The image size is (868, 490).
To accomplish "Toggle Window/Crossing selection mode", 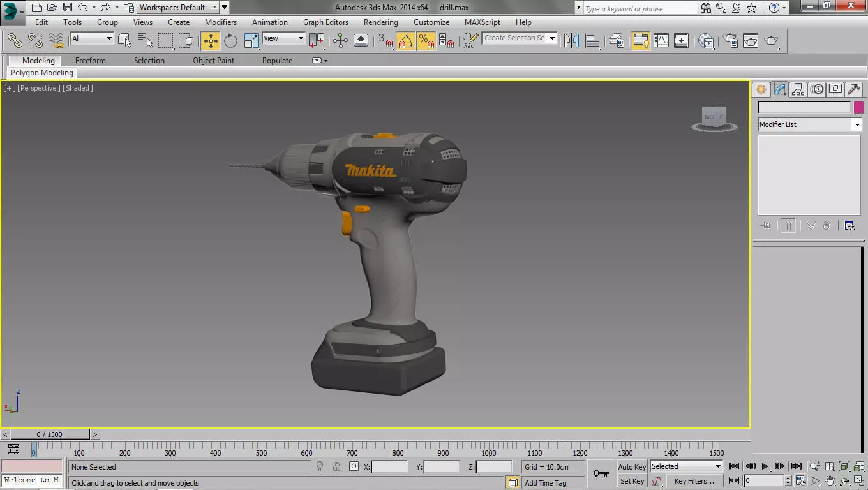I will (186, 41).
